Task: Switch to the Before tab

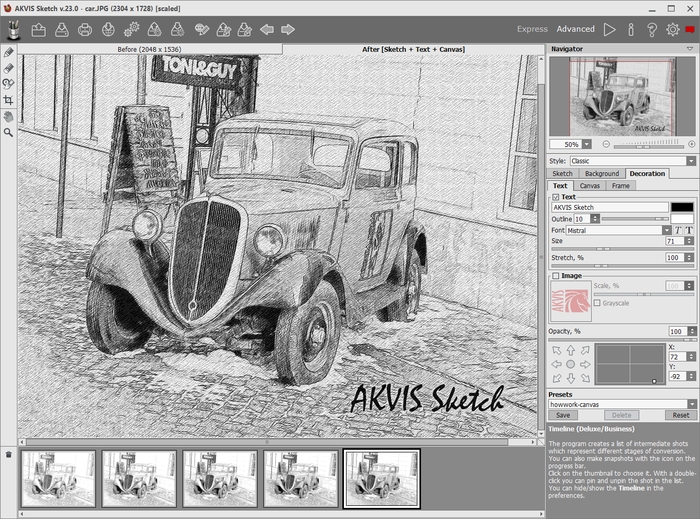Action: coord(149,49)
